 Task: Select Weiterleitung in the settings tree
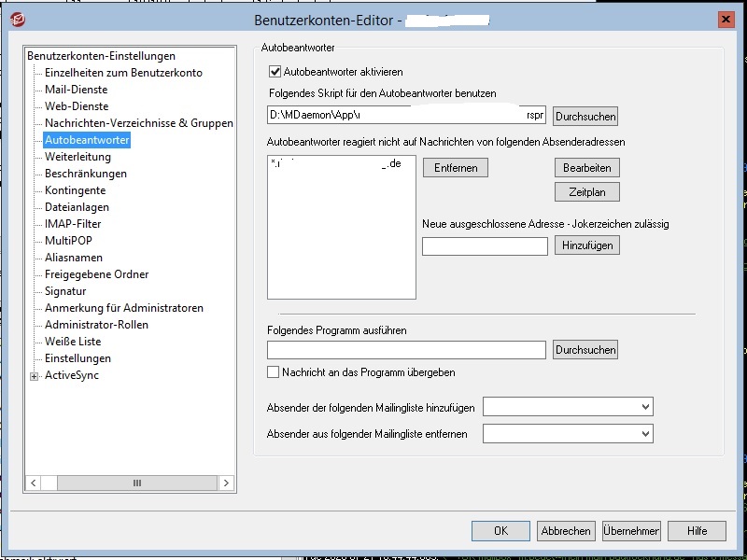pos(78,157)
